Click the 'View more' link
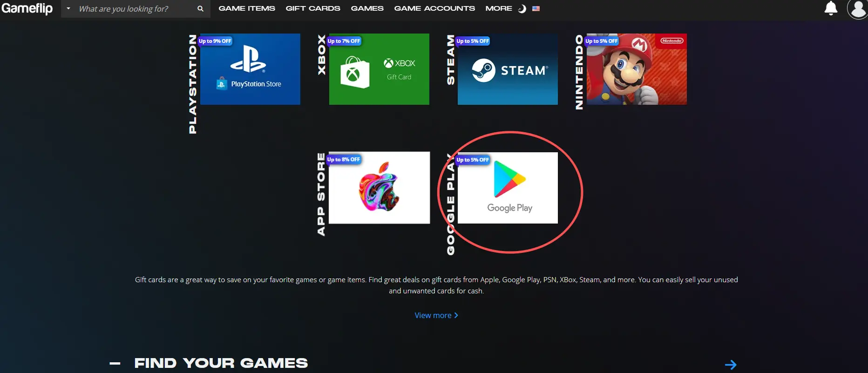This screenshot has height=373, width=868. coord(436,315)
